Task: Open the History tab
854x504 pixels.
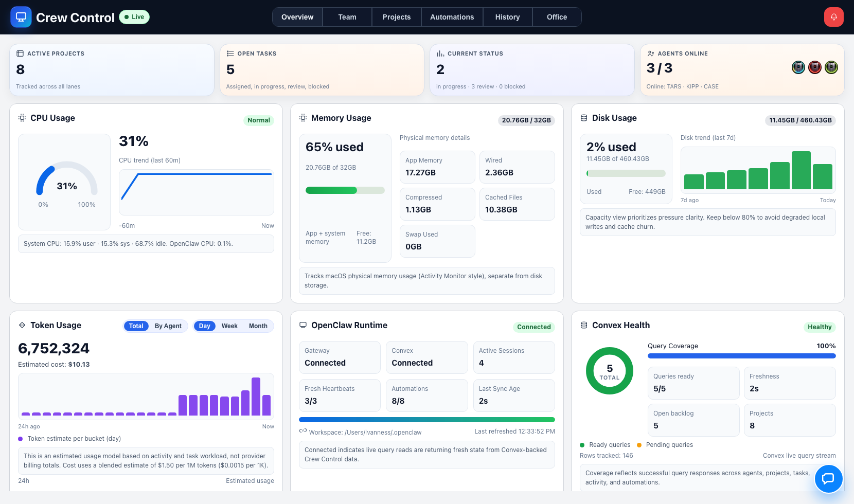Action: [507, 16]
